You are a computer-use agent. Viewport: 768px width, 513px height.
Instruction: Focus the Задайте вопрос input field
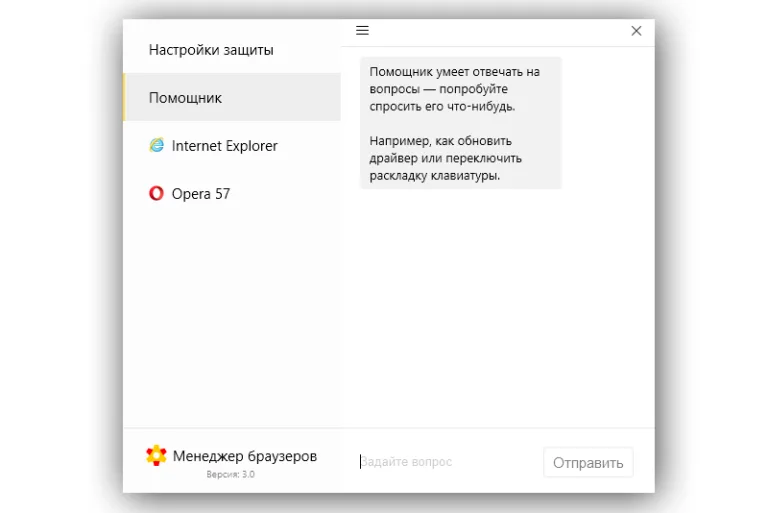[448, 462]
